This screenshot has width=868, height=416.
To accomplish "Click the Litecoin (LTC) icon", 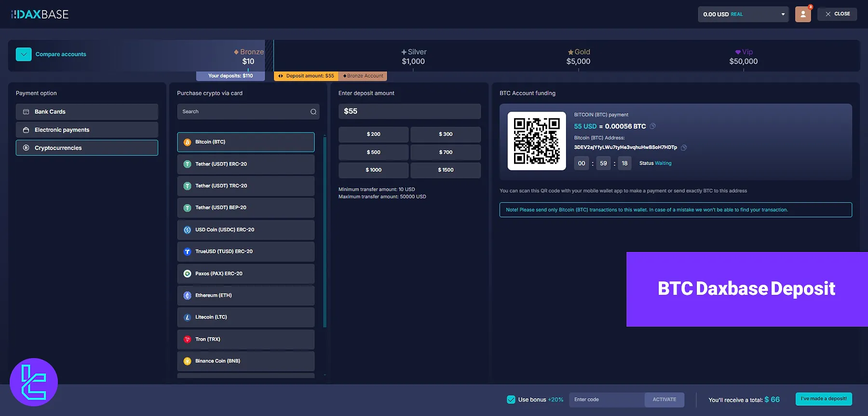I will click(188, 317).
